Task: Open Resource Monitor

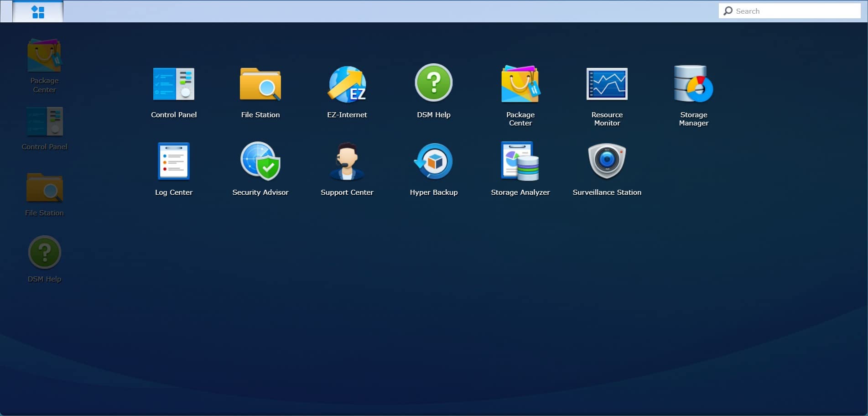Action: 607,84
